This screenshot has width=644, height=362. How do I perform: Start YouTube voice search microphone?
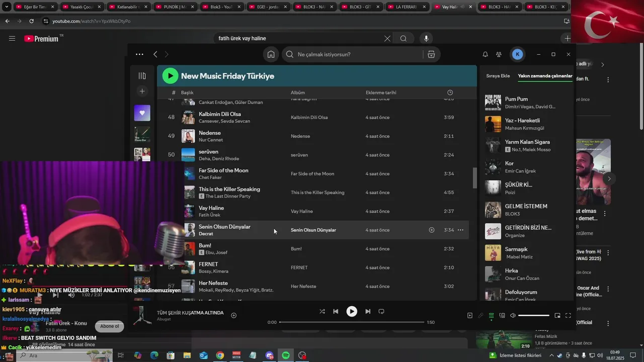click(x=426, y=38)
